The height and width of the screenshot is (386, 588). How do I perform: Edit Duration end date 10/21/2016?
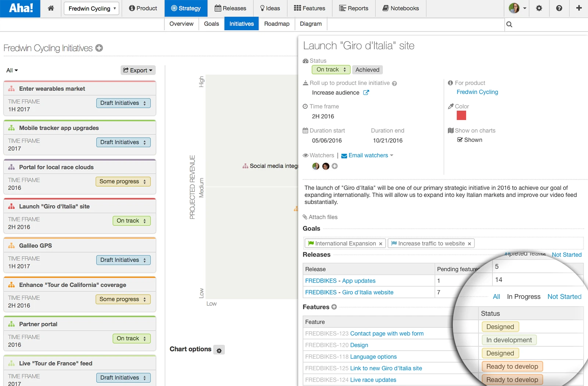388,140
